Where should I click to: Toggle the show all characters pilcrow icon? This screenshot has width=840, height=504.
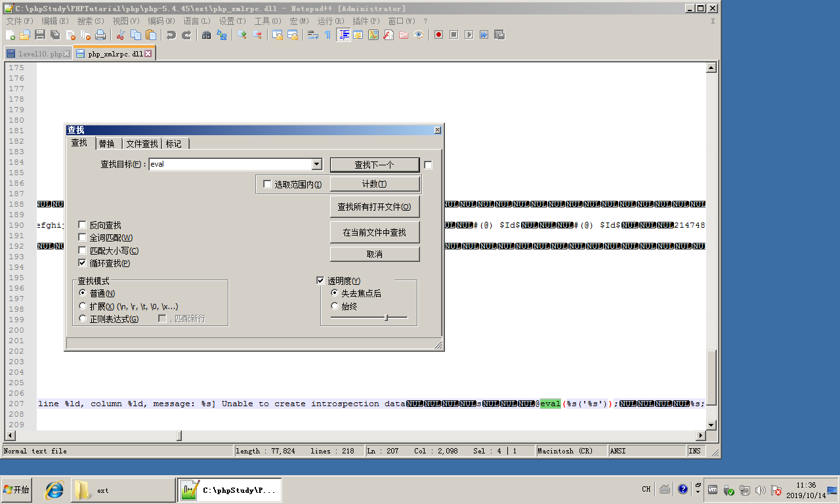pos(327,35)
